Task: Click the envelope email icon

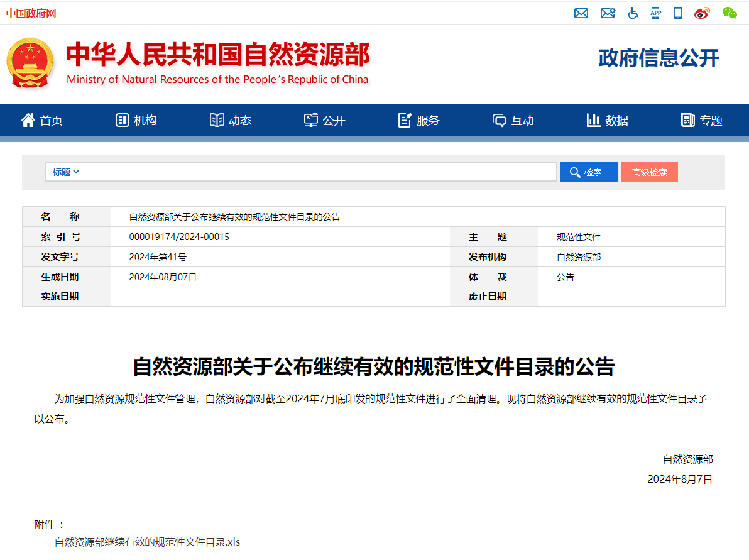Action: (x=581, y=13)
